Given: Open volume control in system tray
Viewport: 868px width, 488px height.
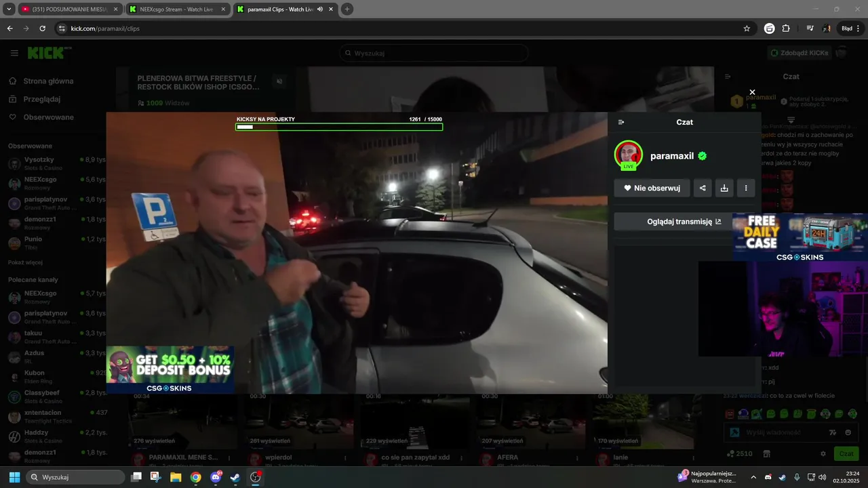Looking at the screenshot, I should point(822,477).
